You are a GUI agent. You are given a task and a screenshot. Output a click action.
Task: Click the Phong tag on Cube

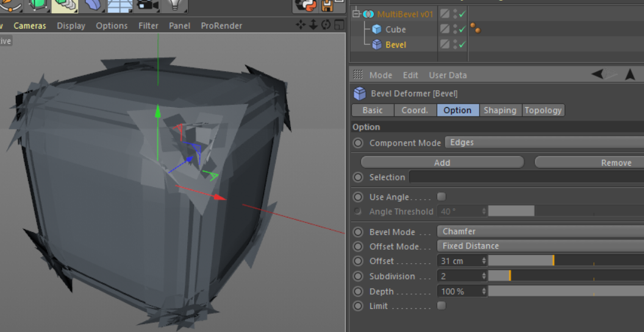tap(474, 29)
